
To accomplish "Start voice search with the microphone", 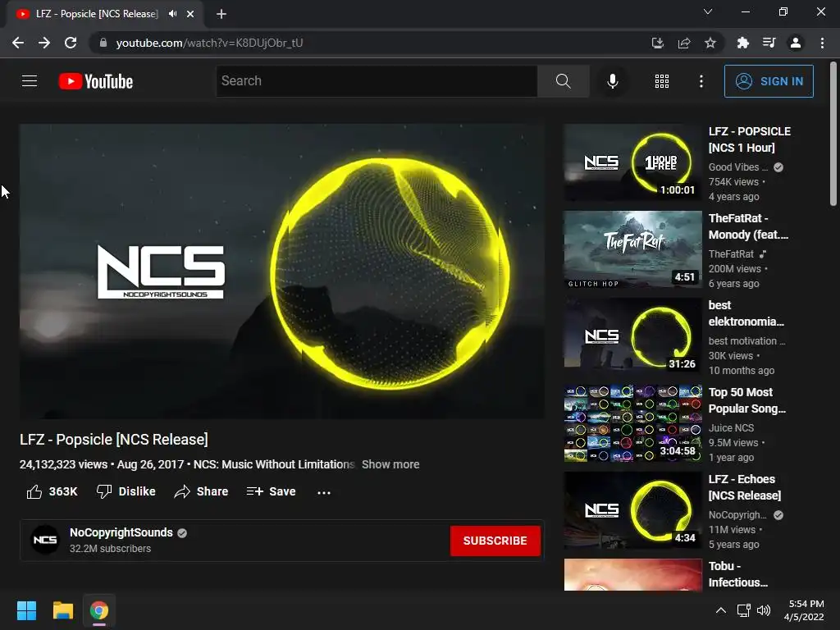I will pyautogui.click(x=612, y=81).
